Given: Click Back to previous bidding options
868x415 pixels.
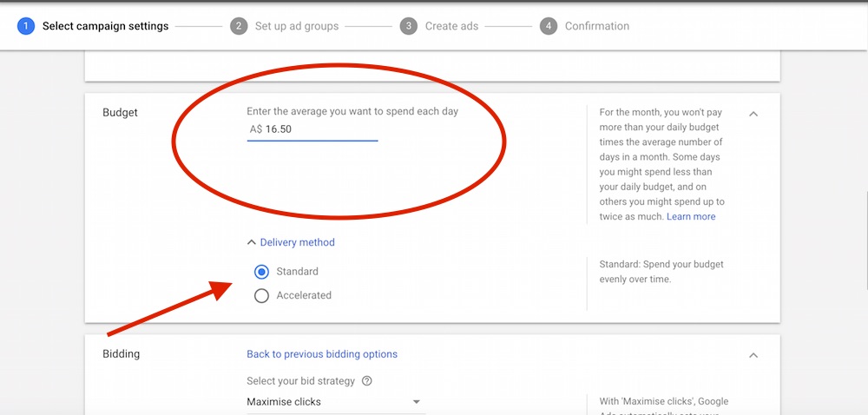Looking at the screenshot, I should point(322,354).
